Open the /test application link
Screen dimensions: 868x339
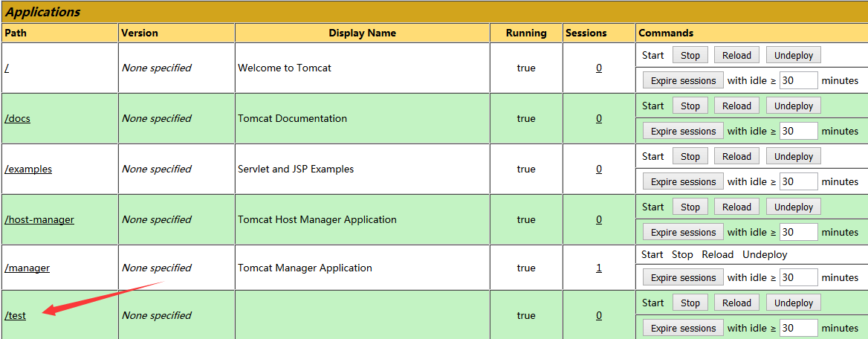tap(15, 315)
